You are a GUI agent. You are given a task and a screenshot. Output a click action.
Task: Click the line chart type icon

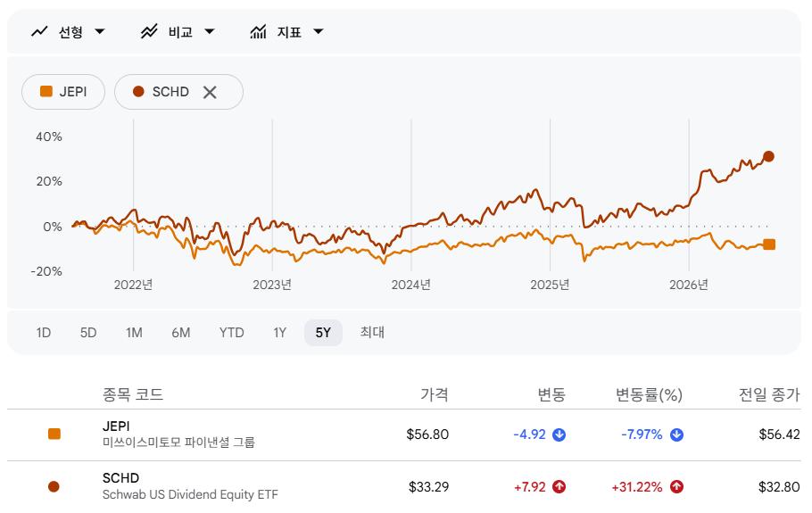click(39, 32)
